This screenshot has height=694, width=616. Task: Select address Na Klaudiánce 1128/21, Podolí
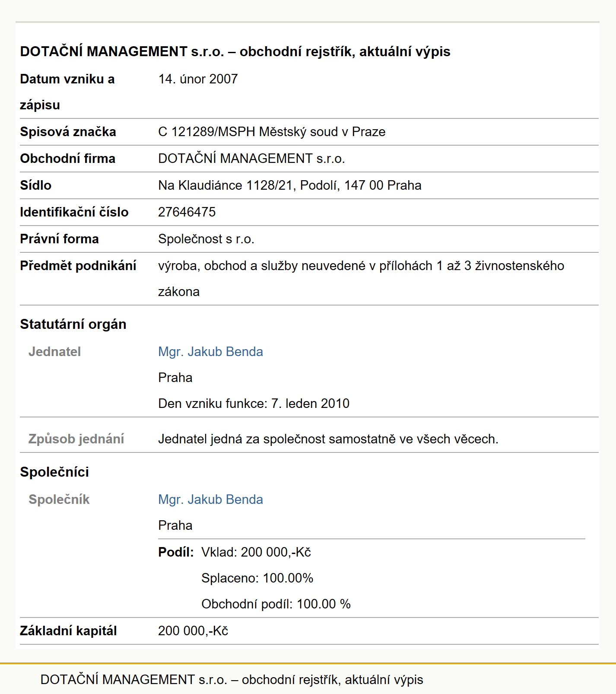click(290, 185)
